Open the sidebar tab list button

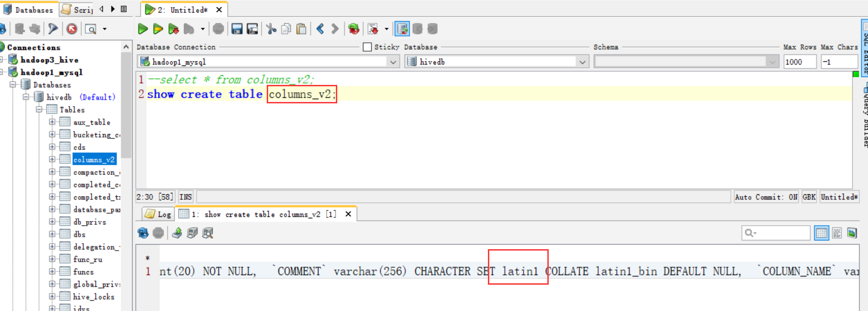pos(124,9)
